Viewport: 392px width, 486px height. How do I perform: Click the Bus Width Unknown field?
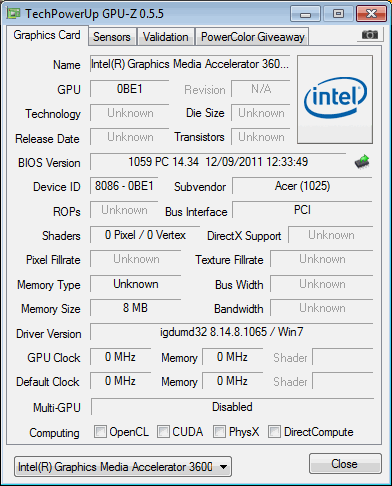point(322,284)
